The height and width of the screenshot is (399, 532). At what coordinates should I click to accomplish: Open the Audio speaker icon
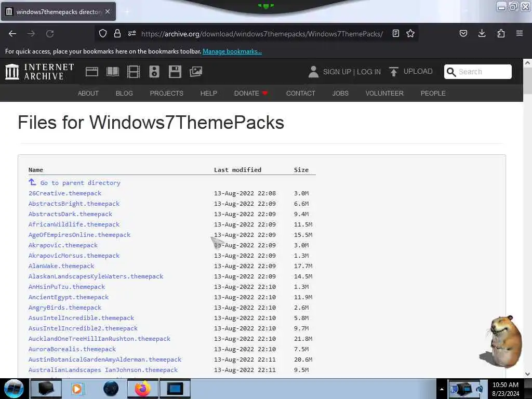tap(154, 72)
